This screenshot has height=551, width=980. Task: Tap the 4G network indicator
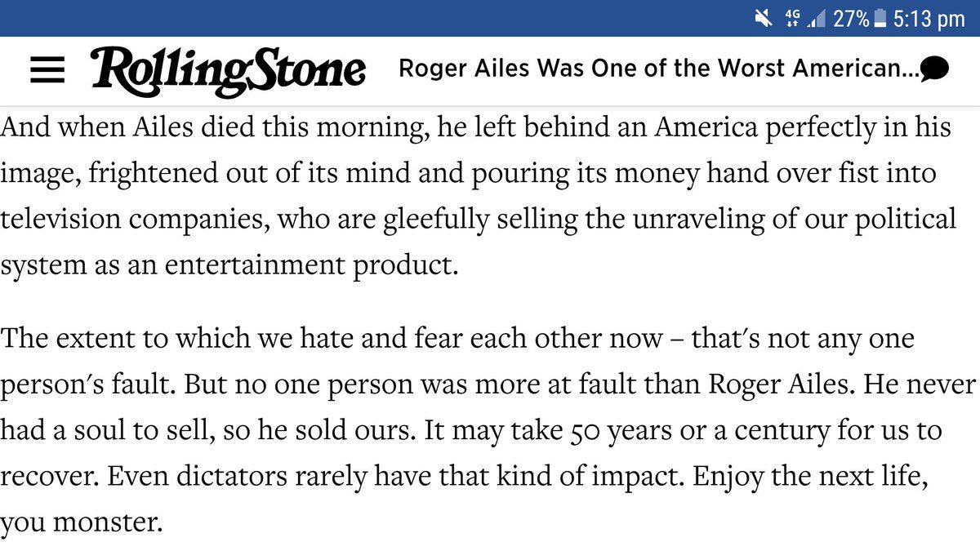tap(791, 18)
